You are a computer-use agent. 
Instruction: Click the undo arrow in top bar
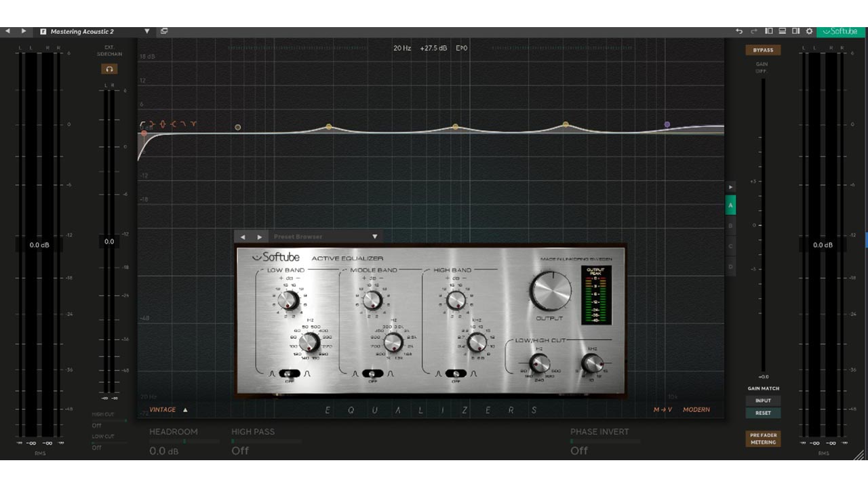point(739,31)
